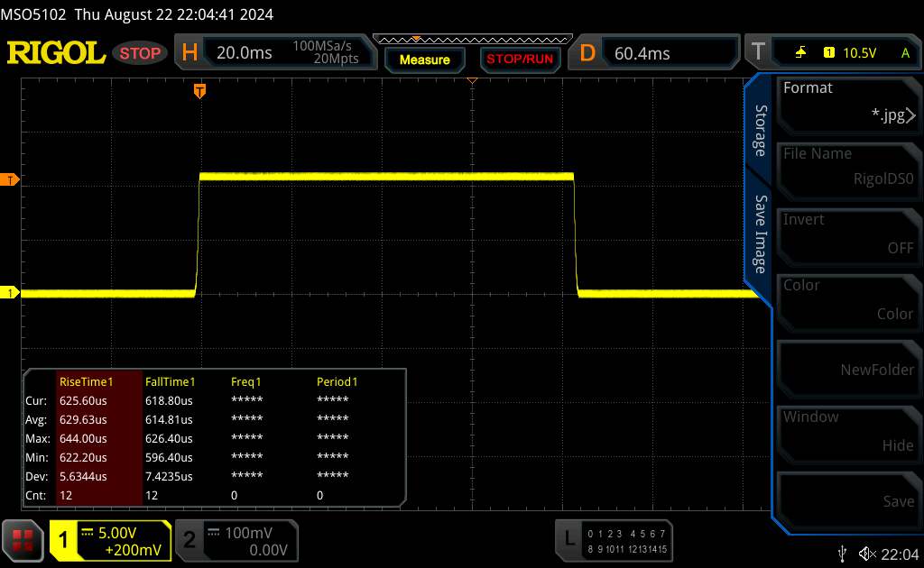Click the FallTime1 deviation 7.4235us
924x568 pixels.
169,476
